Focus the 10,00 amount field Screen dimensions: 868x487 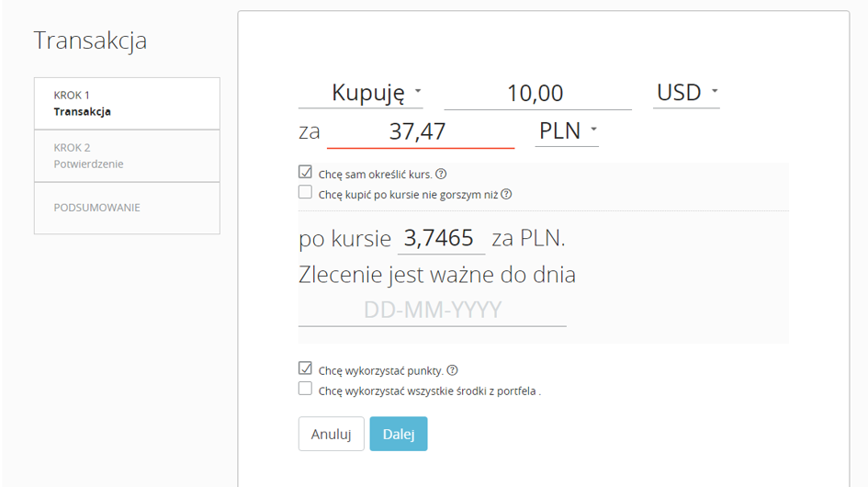537,94
